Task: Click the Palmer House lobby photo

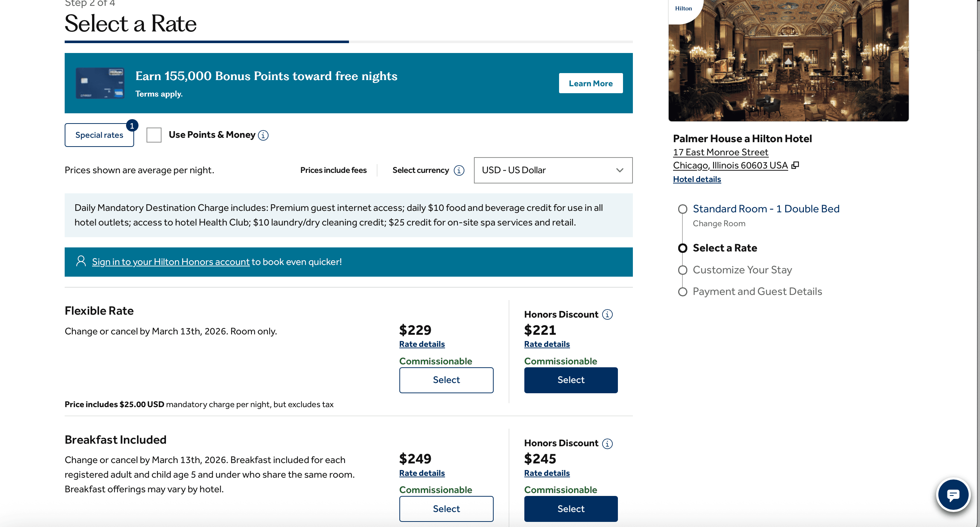Action: point(788,61)
